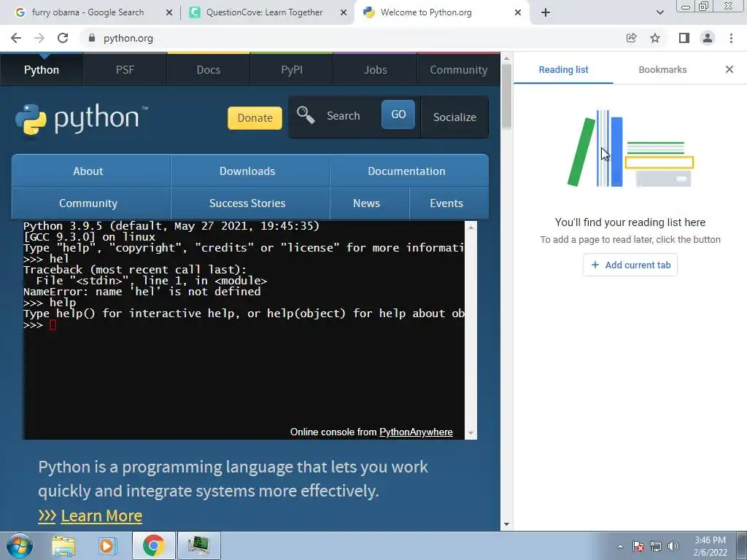The width and height of the screenshot is (747, 560).
Task: Follow the PythonAnywhere link
Action: click(x=416, y=432)
